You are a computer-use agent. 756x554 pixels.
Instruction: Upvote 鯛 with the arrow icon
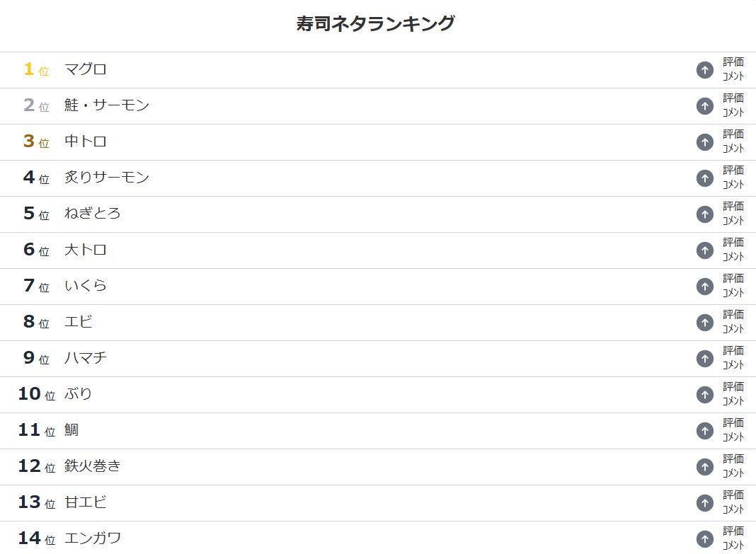[704, 431]
